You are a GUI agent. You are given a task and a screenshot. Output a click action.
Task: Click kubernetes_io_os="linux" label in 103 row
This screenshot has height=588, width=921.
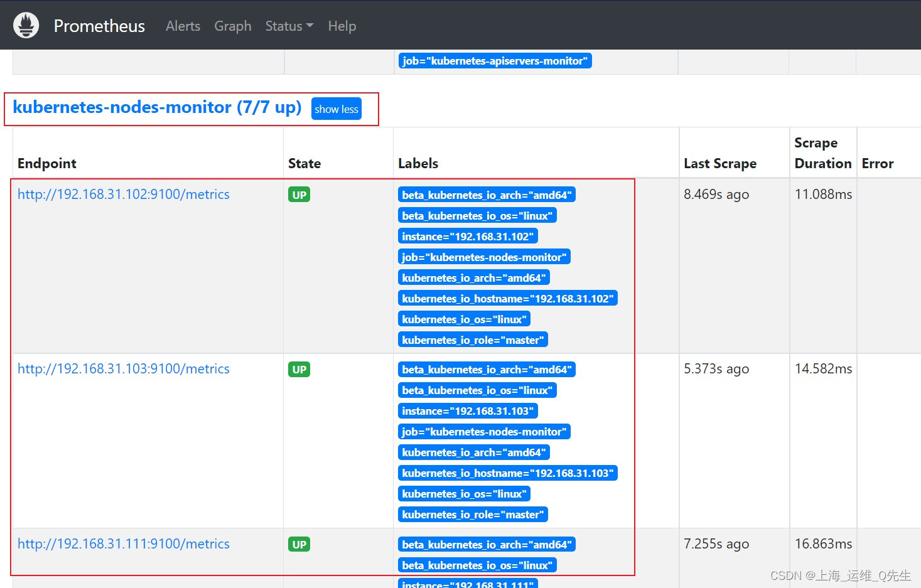pos(464,494)
